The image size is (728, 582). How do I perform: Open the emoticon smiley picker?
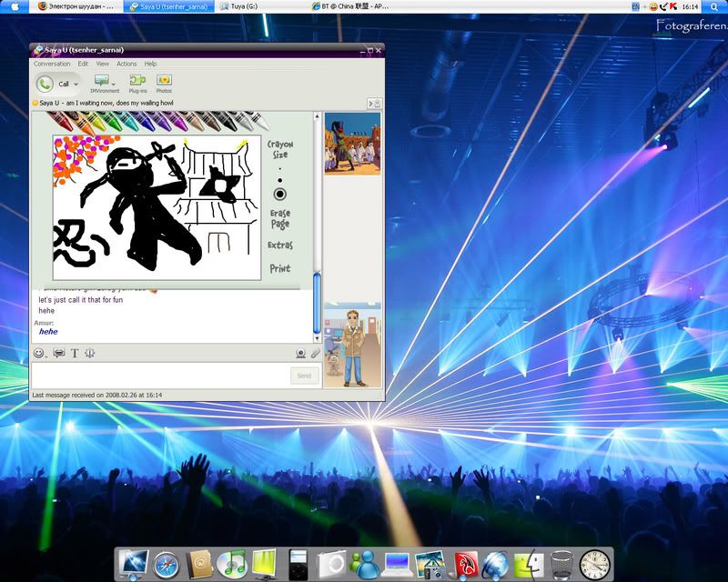(x=39, y=353)
